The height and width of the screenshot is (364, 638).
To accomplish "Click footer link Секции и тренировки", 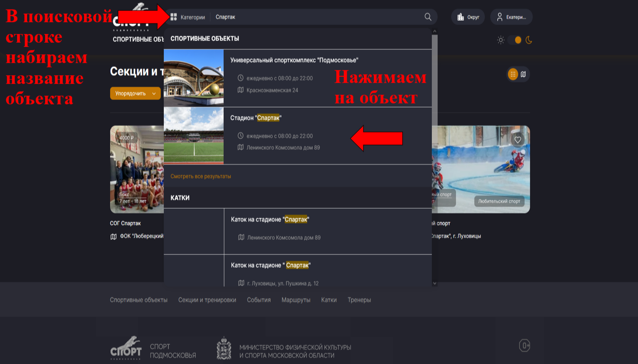I will (207, 300).
